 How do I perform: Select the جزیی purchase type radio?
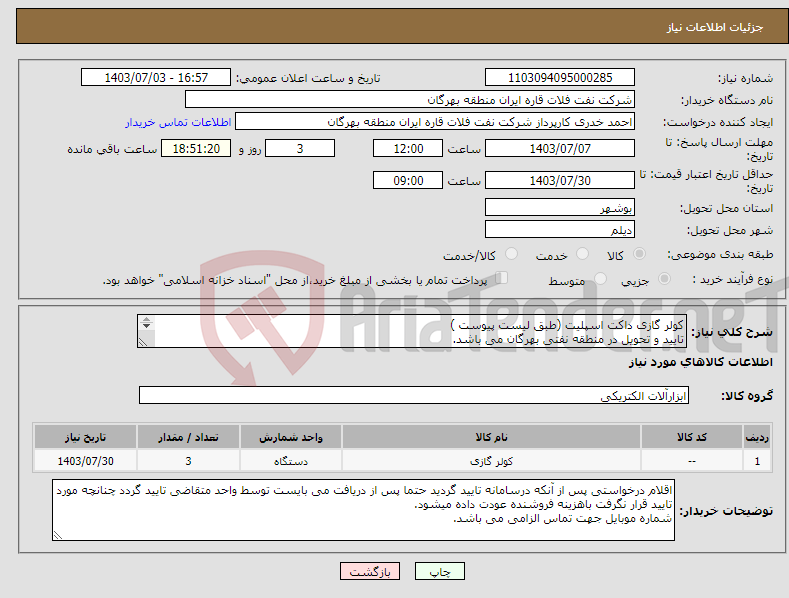[664, 279]
